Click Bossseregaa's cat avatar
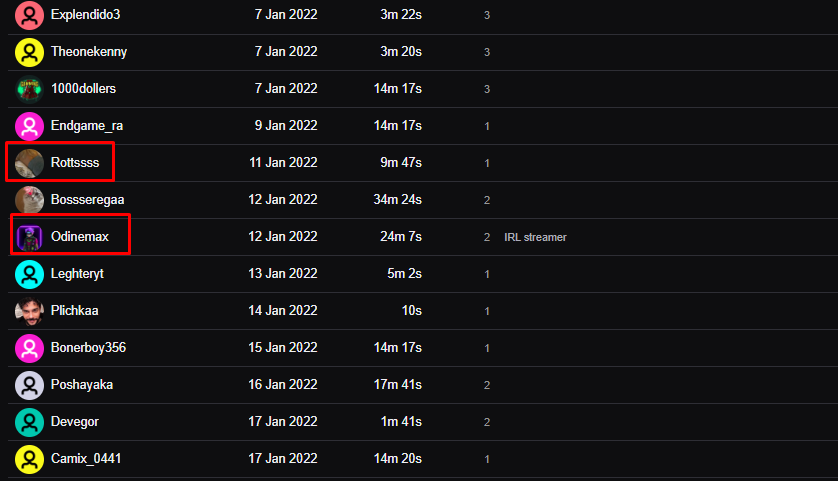Viewport: 838px width, 481px height. coord(29,200)
